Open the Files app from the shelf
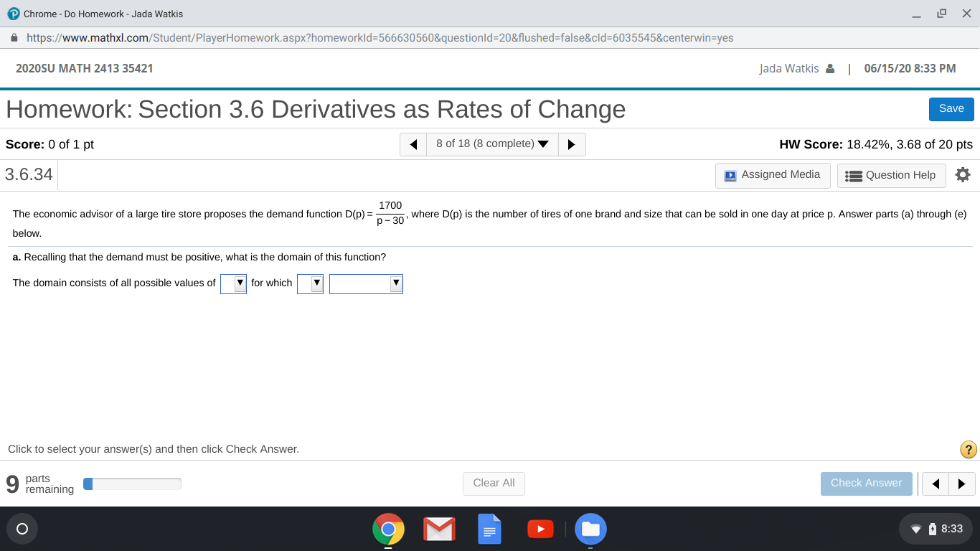The height and width of the screenshot is (551, 980). [x=590, y=529]
